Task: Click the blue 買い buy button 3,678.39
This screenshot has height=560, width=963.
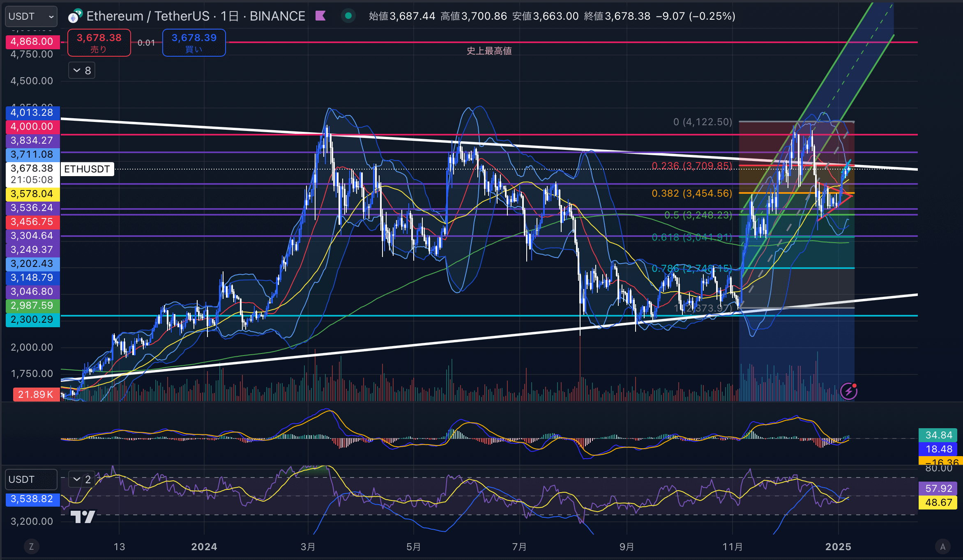Action: pyautogui.click(x=194, y=43)
